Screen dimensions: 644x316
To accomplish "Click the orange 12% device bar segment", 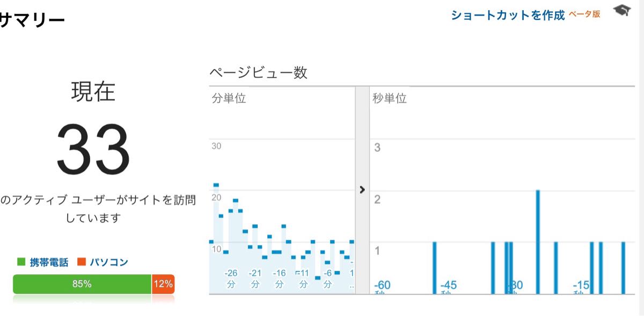I will click(163, 284).
